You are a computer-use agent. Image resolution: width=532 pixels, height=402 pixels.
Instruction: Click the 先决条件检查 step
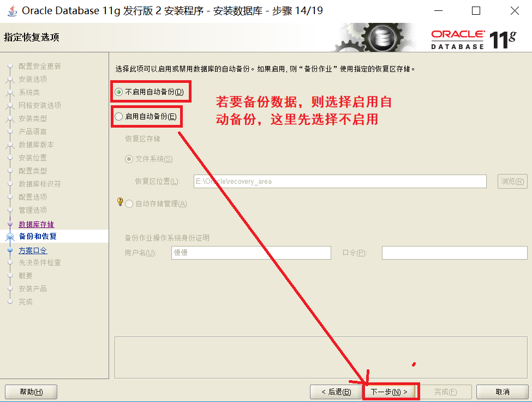point(40,262)
